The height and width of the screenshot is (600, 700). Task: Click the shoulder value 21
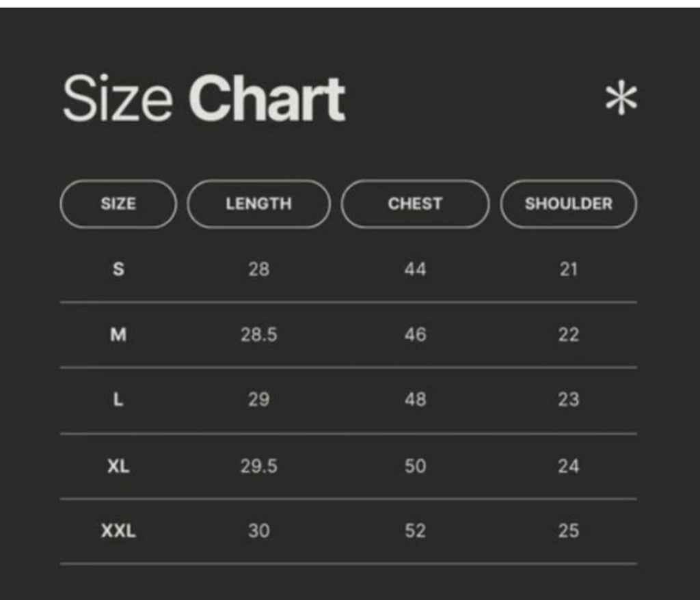pos(568,269)
